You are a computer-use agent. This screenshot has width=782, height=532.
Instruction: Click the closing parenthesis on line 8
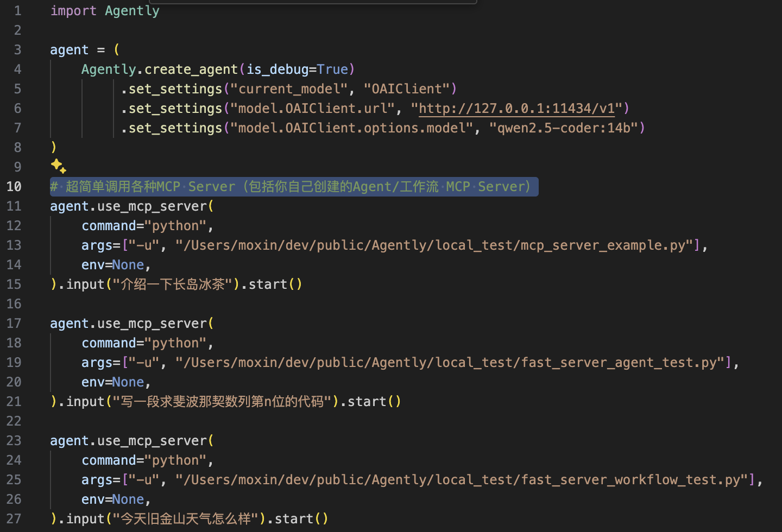(53, 148)
